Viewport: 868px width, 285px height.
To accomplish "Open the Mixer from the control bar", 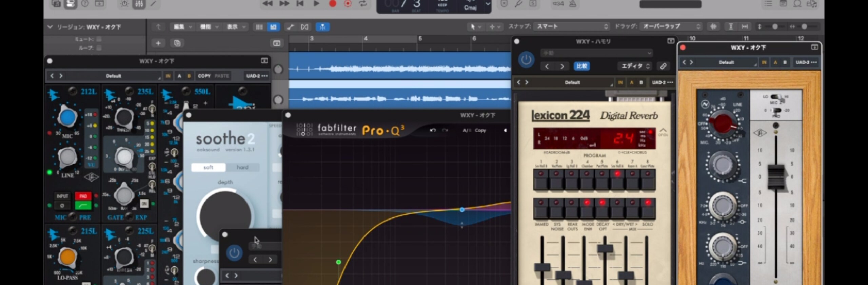I will coord(139,4).
